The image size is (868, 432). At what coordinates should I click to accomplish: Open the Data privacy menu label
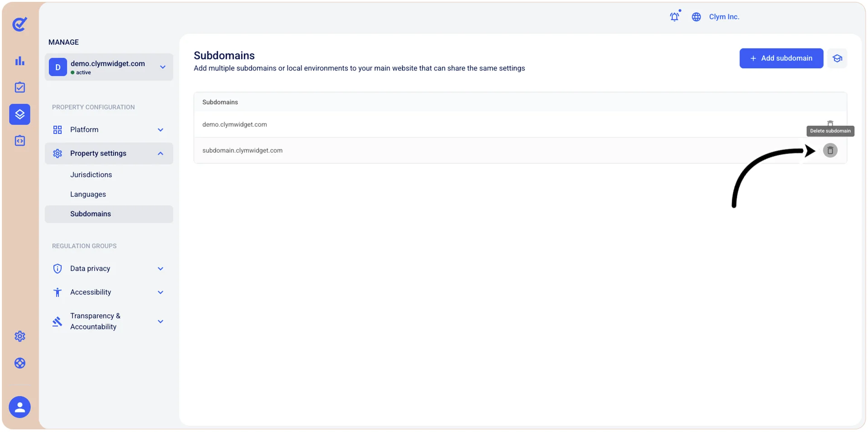90,269
